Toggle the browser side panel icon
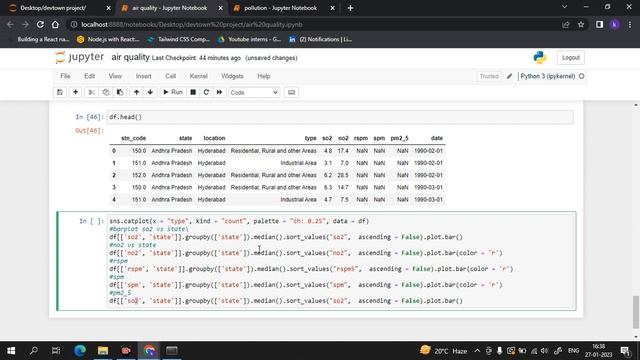The image size is (640, 360). [x=599, y=24]
